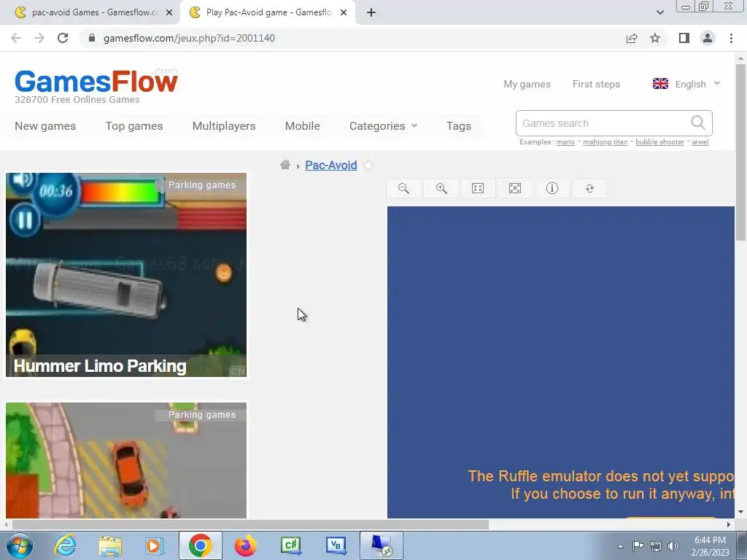Open Hummer Limo Parking game thumbnail
Image resolution: width=747 pixels, height=560 pixels.
coord(126,275)
